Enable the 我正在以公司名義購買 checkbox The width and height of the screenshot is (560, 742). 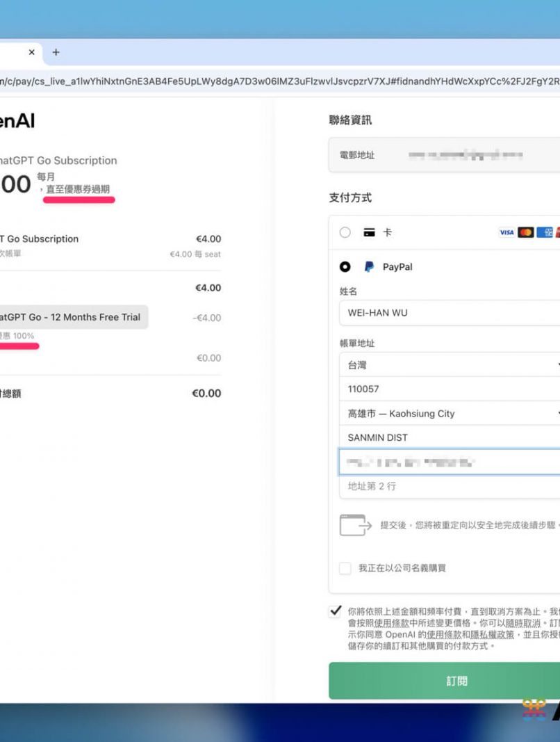[x=345, y=568]
